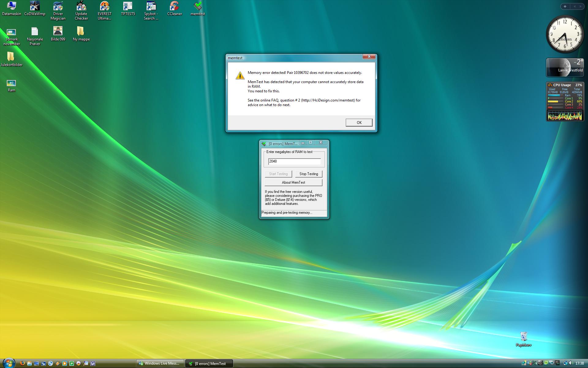The width and height of the screenshot is (588, 368).
Task: Focus the megabytes of RAM input field
Action: 294,161
